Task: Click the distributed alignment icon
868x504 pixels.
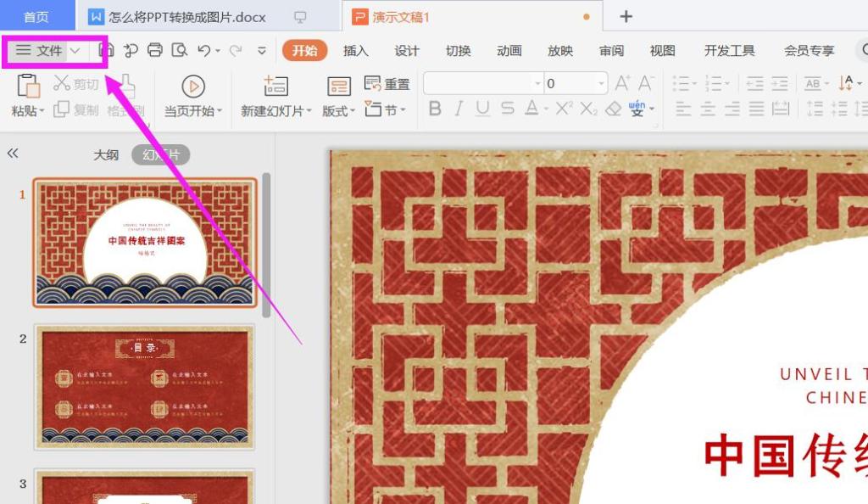Action: 781,109
